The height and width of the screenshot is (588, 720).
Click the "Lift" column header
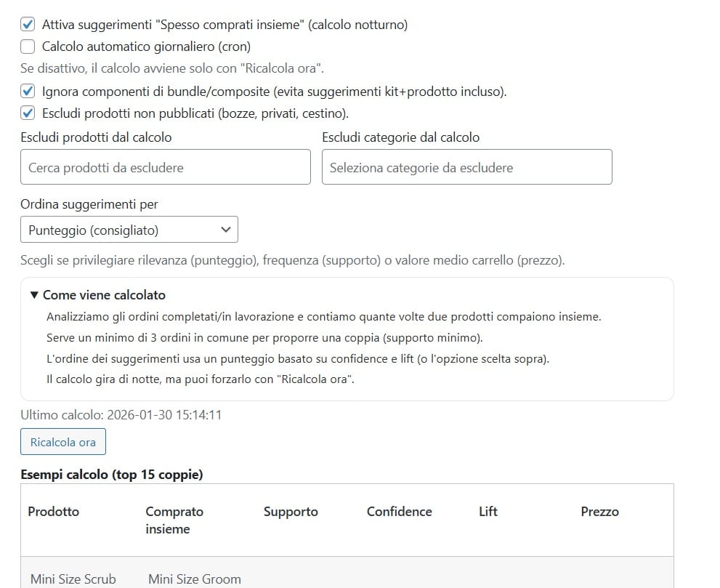pos(488,511)
